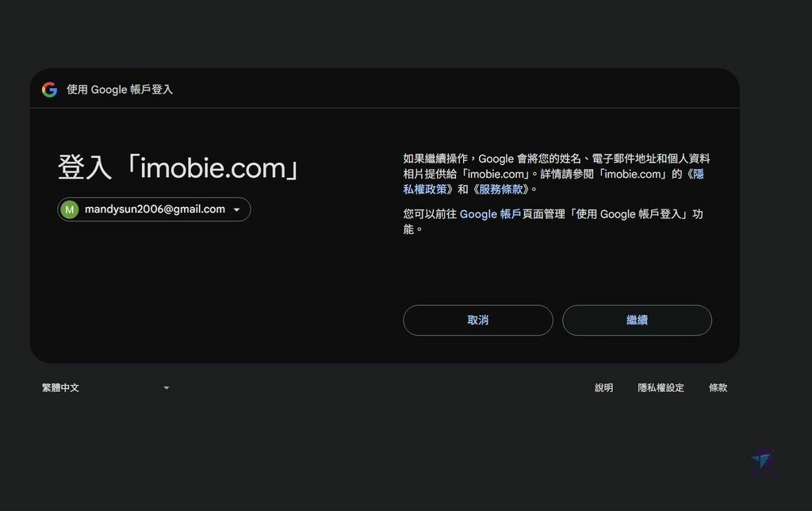Open the 服務條款 terms of service link
This screenshot has width=812, height=511.
point(501,189)
